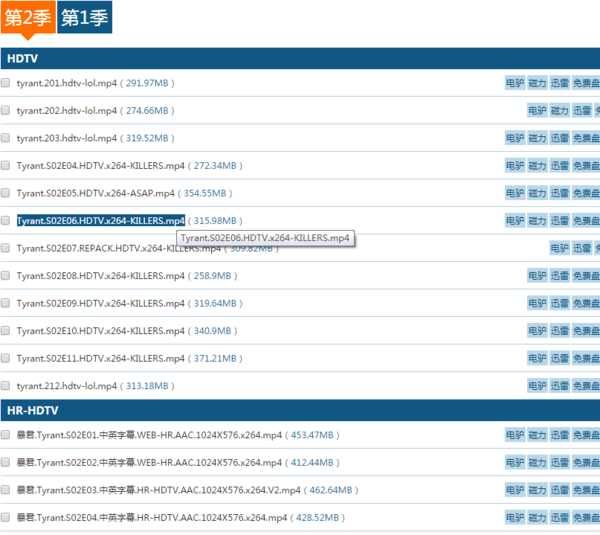
Task: Click 迅雷 button for Tyrant.S02E04.HDTV.x264-KILLERS.mp4
Action: coord(560,166)
